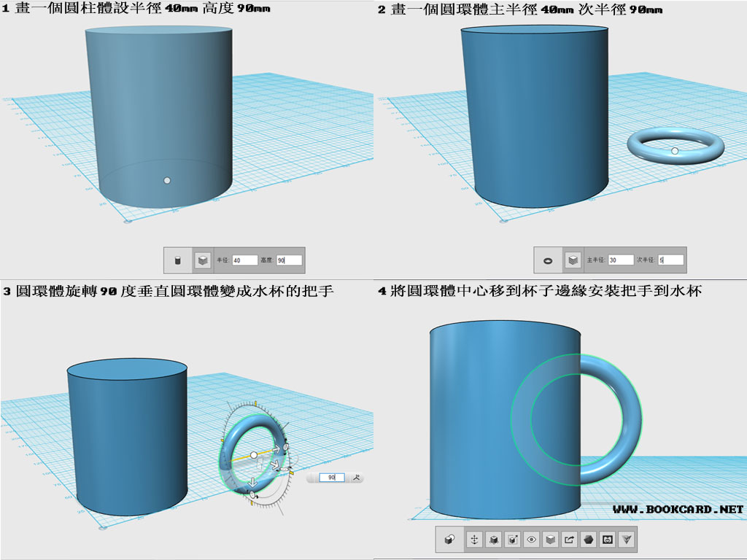Click the Snap tool icon on the toolbar

click(x=494, y=540)
